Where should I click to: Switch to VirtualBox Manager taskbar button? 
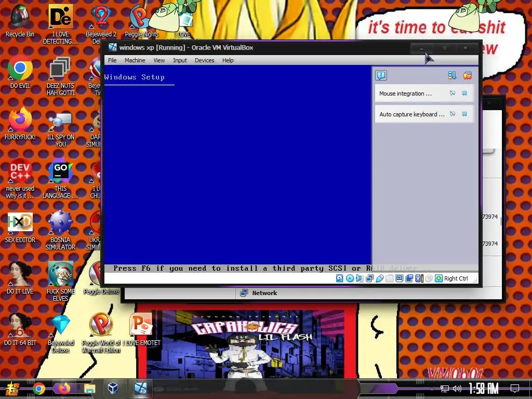point(113,389)
